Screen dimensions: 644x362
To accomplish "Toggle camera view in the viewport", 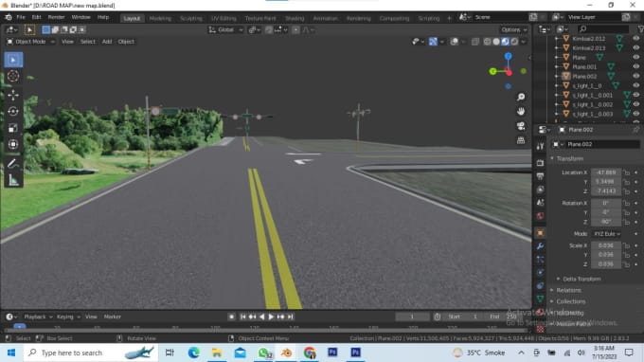I will click(x=521, y=126).
